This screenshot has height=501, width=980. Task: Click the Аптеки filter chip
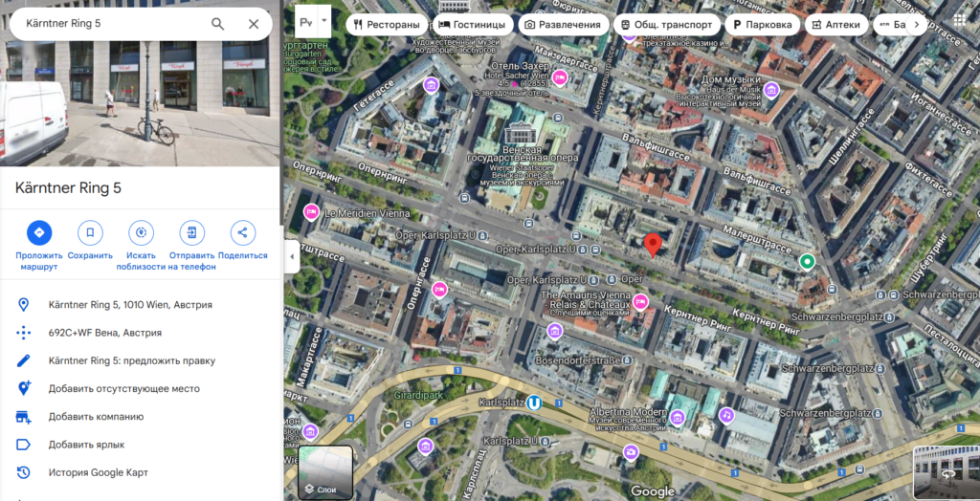coord(835,25)
